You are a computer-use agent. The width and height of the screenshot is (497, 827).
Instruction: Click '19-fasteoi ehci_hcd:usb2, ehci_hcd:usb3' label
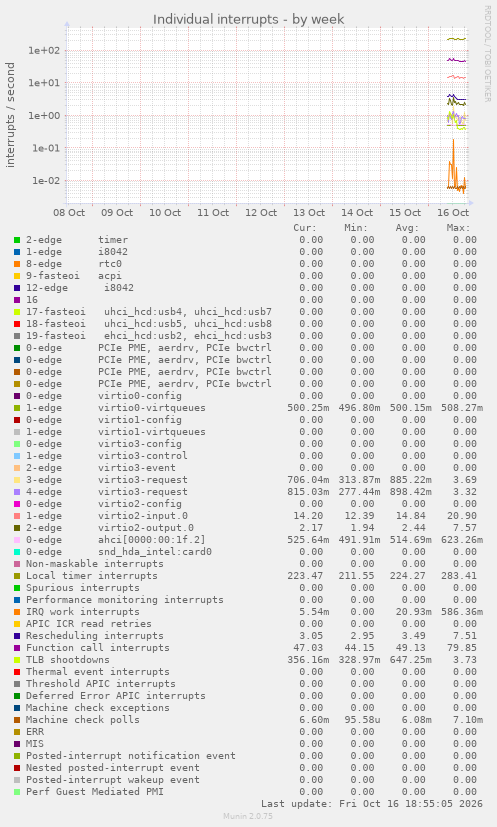149,336
